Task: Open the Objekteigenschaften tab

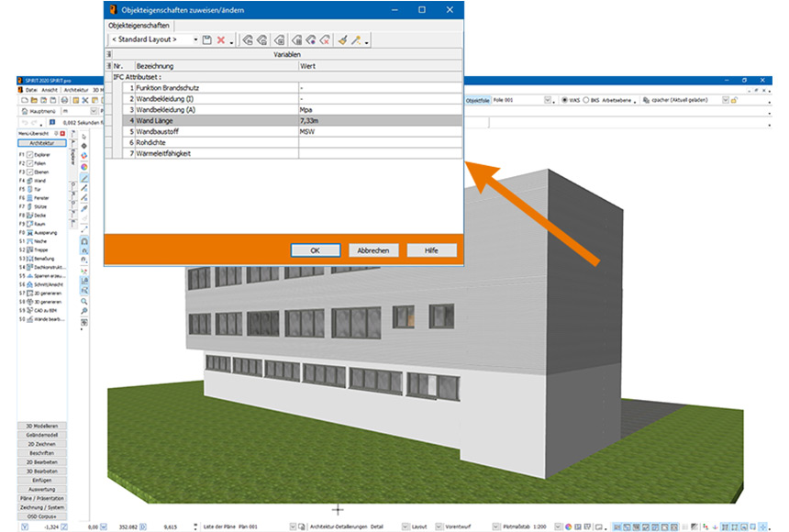Action: (x=135, y=26)
